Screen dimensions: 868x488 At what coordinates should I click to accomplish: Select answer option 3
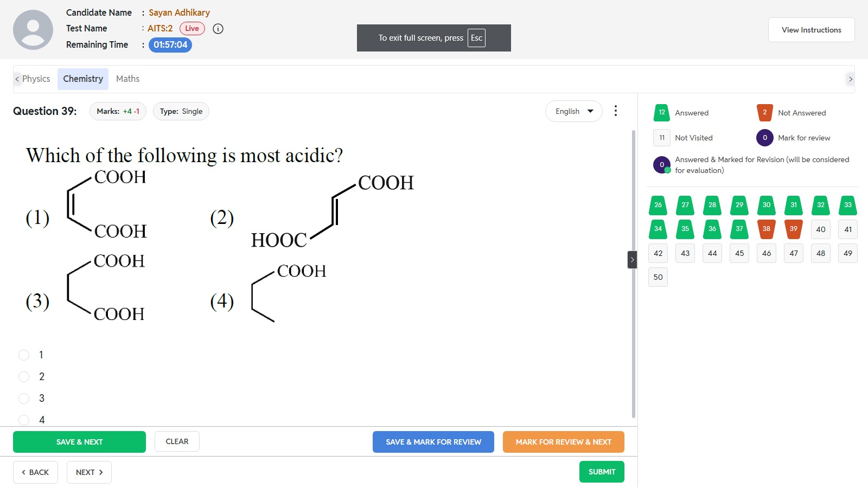24,399
